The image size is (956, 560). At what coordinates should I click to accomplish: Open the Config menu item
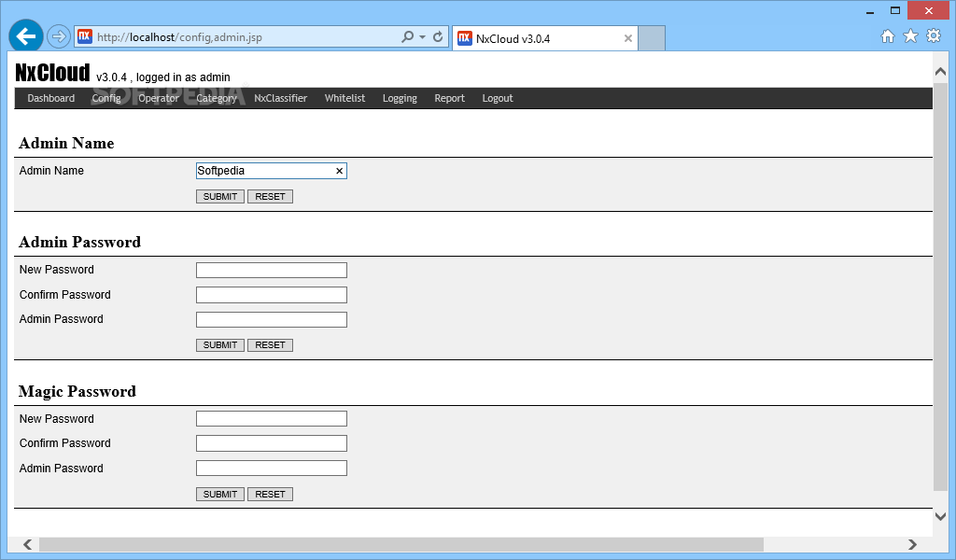[x=106, y=98]
